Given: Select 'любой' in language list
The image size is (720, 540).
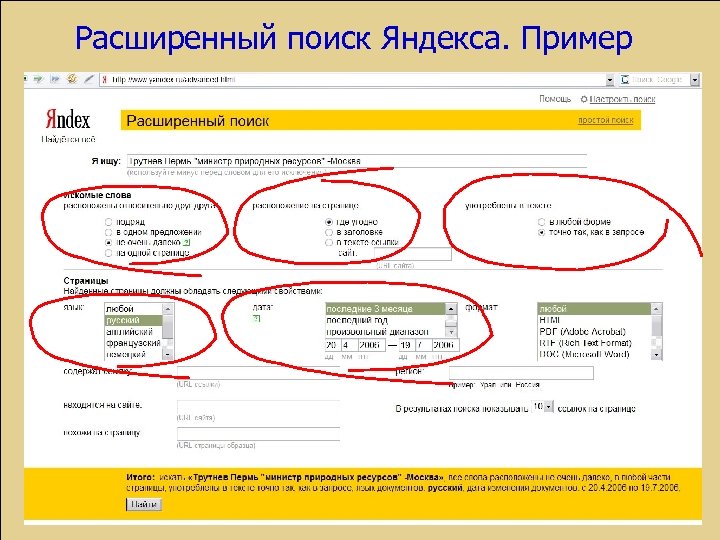Looking at the screenshot, I should (134, 309).
